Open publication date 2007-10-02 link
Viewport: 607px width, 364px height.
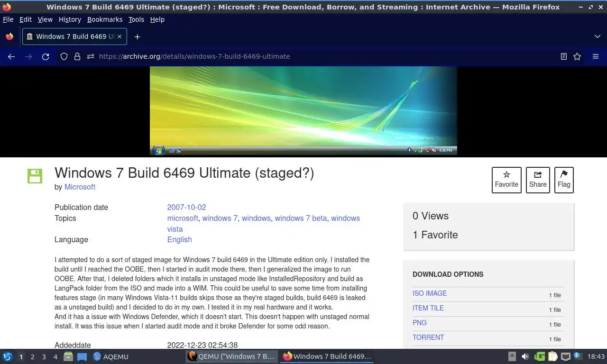pos(186,207)
